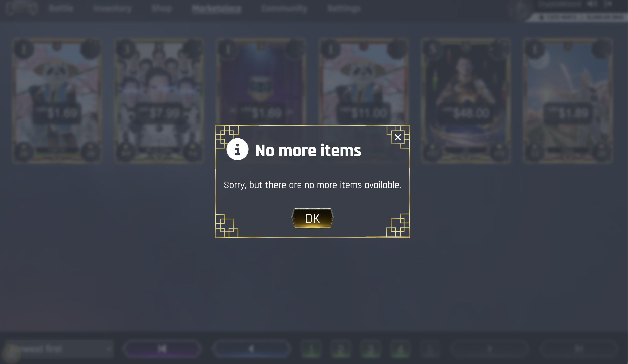The width and height of the screenshot is (628, 364).
Task: Select the panda card priced $11.00
Action: point(364,101)
